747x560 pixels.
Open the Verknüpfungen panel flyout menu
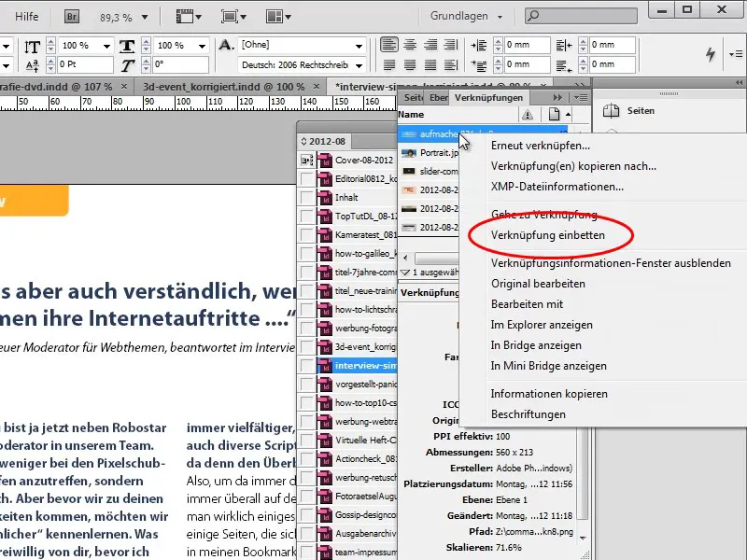[580, 98]
